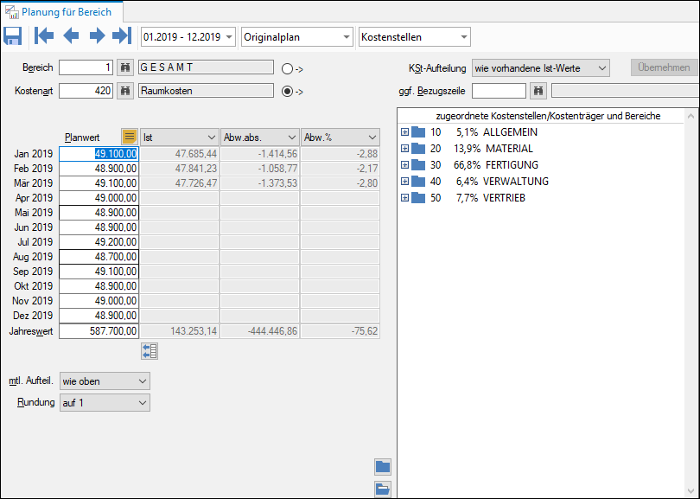Image resolution: width=700 pixels, height=499 pixels.
Task: Click the right panel scrollbar up arrow
Action: click(691, 116)
